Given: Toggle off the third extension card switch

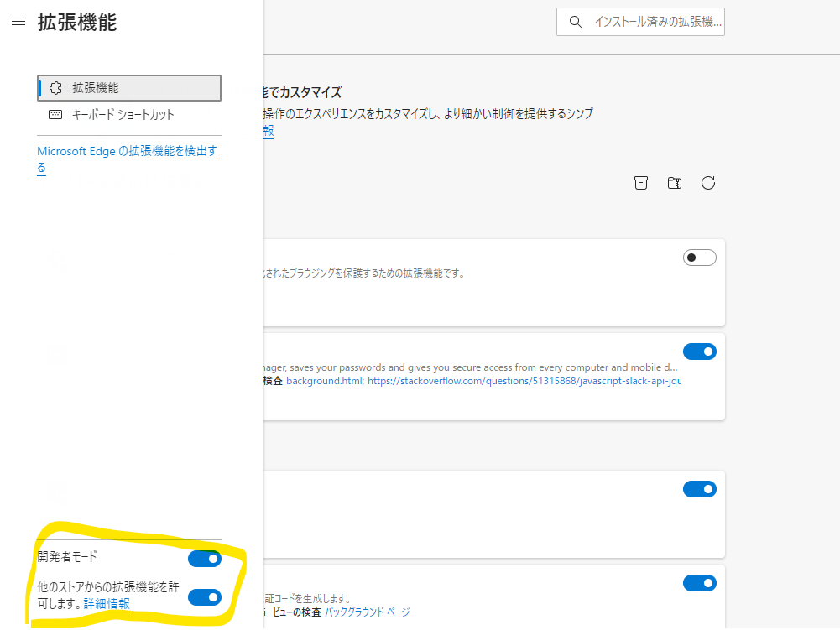Looking at the screenshot, I should click(700, 489).
